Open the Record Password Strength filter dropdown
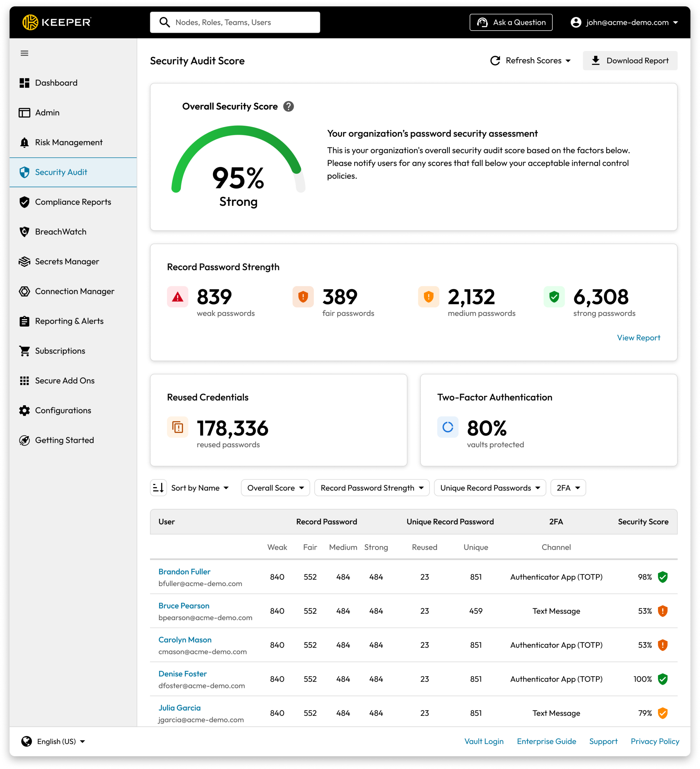 point(372,488)
